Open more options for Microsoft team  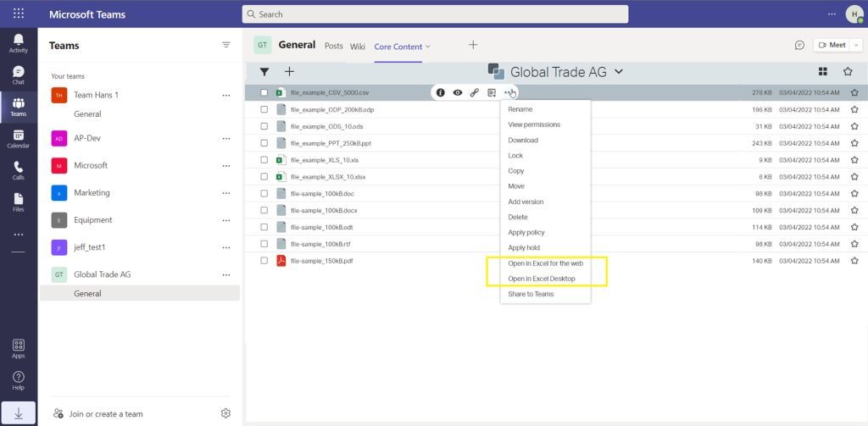click(x=225, y=165)
